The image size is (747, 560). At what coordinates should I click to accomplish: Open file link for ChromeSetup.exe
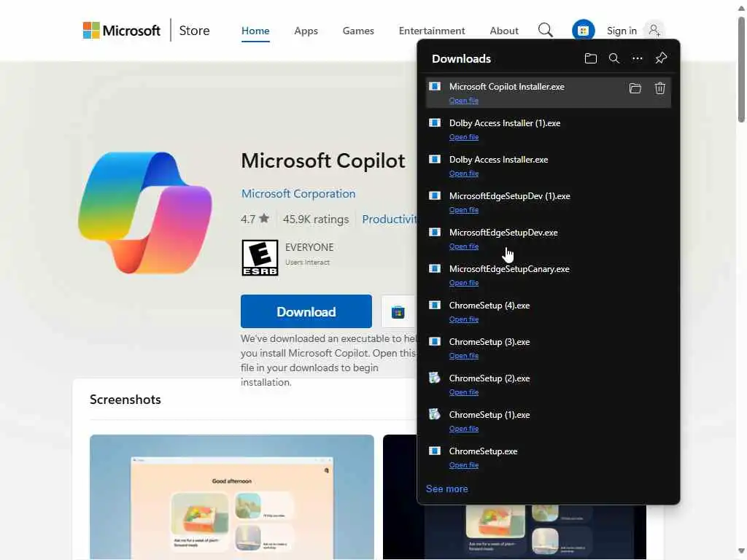(x=463, y=465)
